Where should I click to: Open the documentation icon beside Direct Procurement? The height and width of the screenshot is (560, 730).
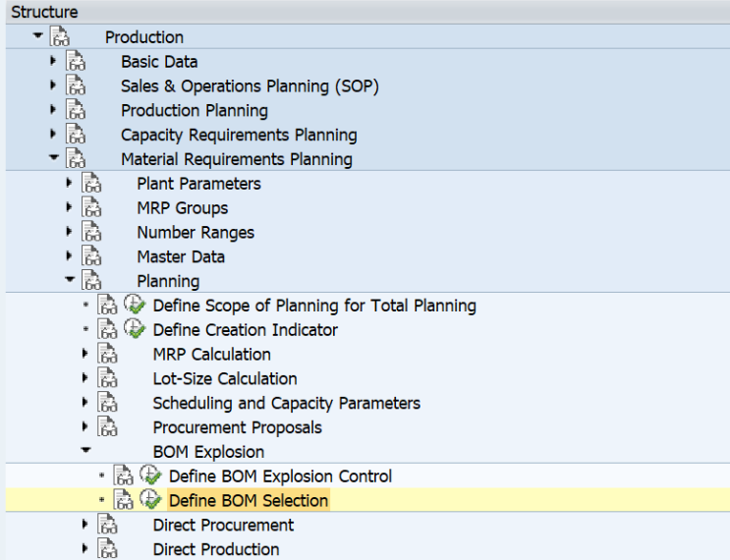click(x=107, y=525)
